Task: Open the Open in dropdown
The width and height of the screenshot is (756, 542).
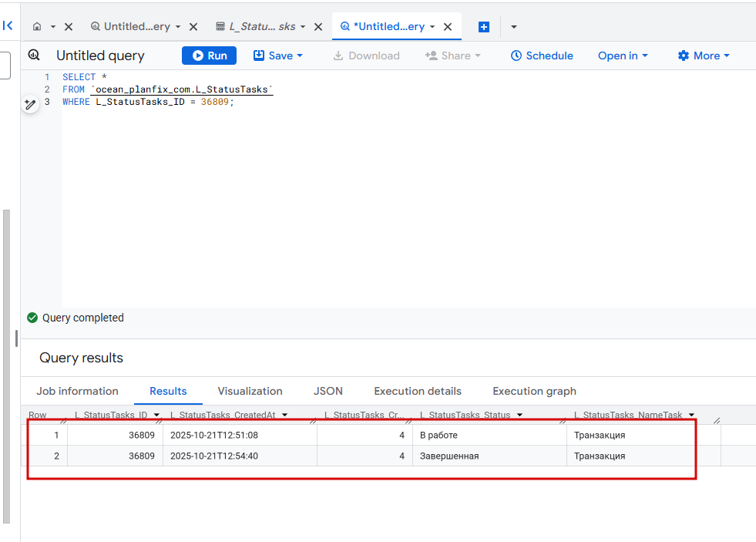Action: [x=623, y=56]
